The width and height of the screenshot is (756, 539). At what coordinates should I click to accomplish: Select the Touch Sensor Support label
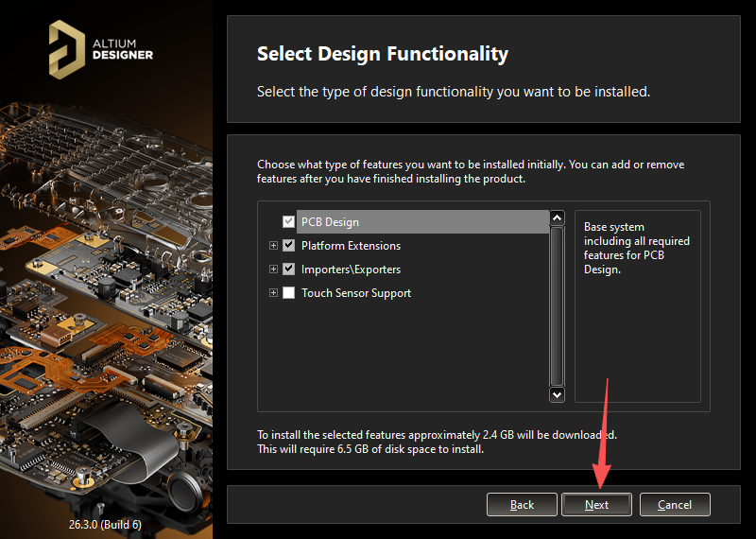(x=356, y=293)
